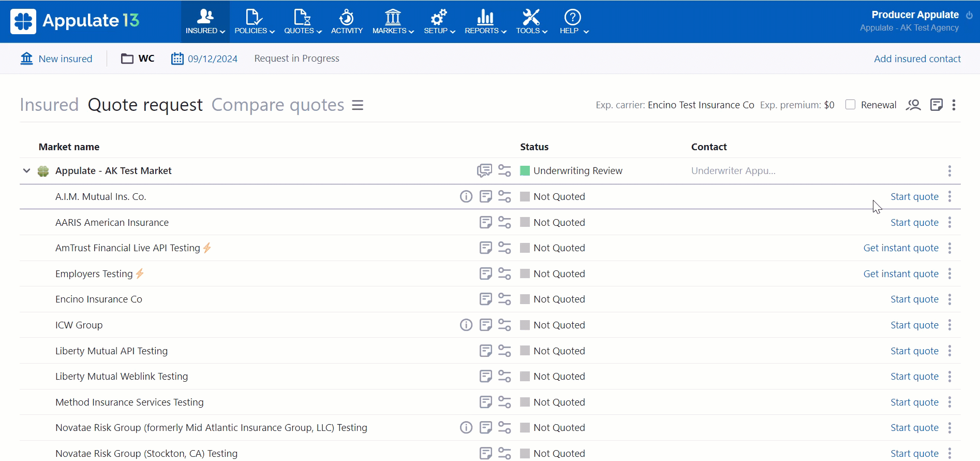Switch to the Insured tab
This screenshot has width=980, height=461.
[x=49, y=105]
